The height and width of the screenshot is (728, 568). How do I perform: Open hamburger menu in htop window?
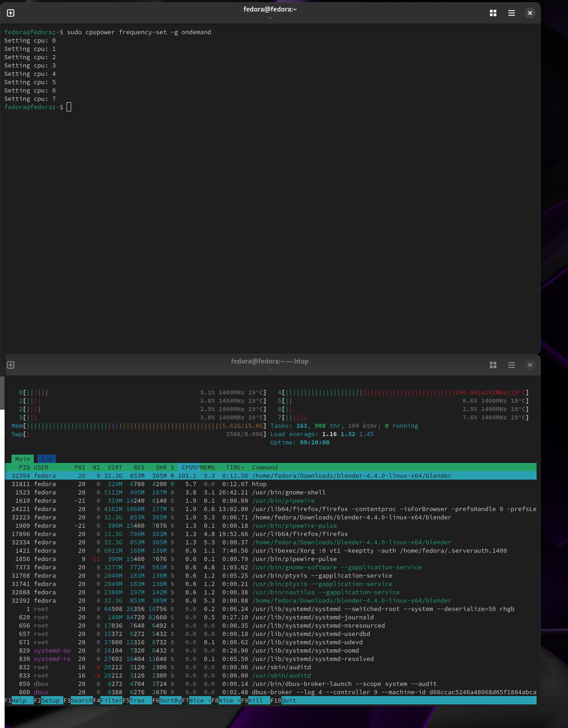511,365
